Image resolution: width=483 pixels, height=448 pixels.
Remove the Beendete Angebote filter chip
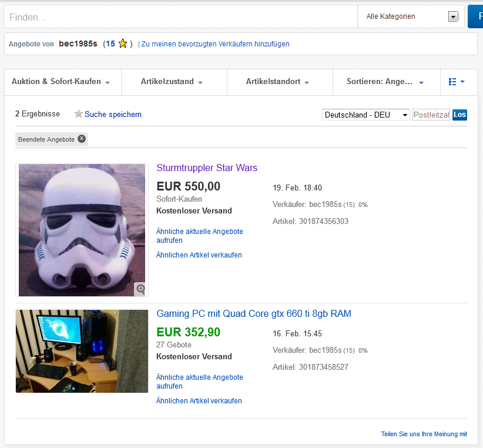tap(82, 139)
